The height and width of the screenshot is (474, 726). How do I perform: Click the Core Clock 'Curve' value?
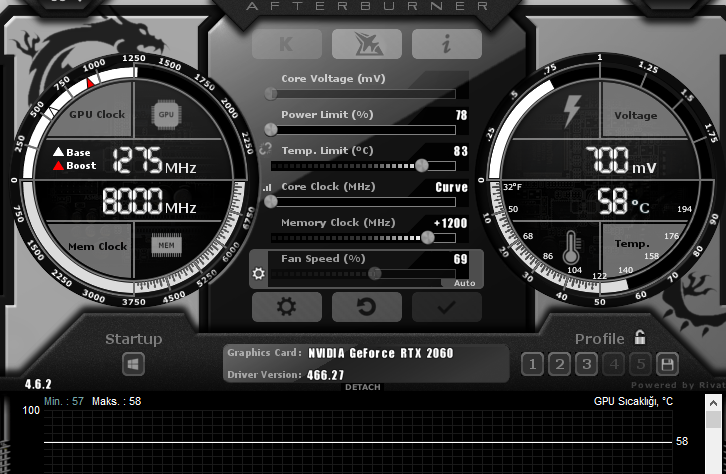pyautogui.click(x=451, y=187)
